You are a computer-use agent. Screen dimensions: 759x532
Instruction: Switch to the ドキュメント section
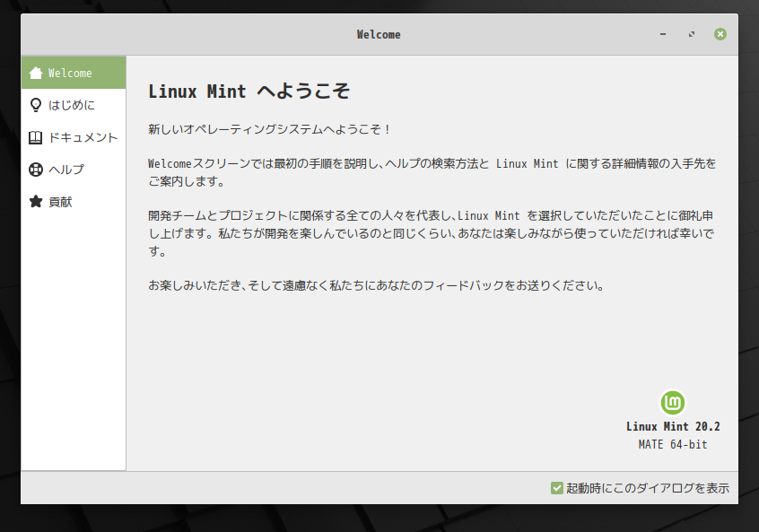point(74,137)
